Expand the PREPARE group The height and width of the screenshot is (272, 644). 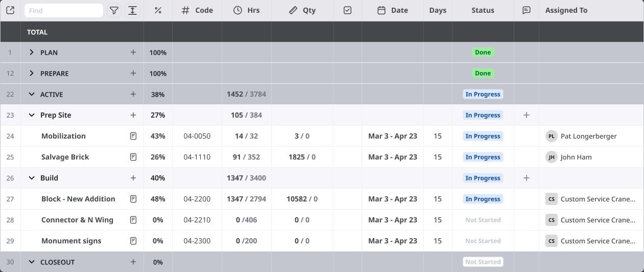pyautogui.click(x=32, y=73)
